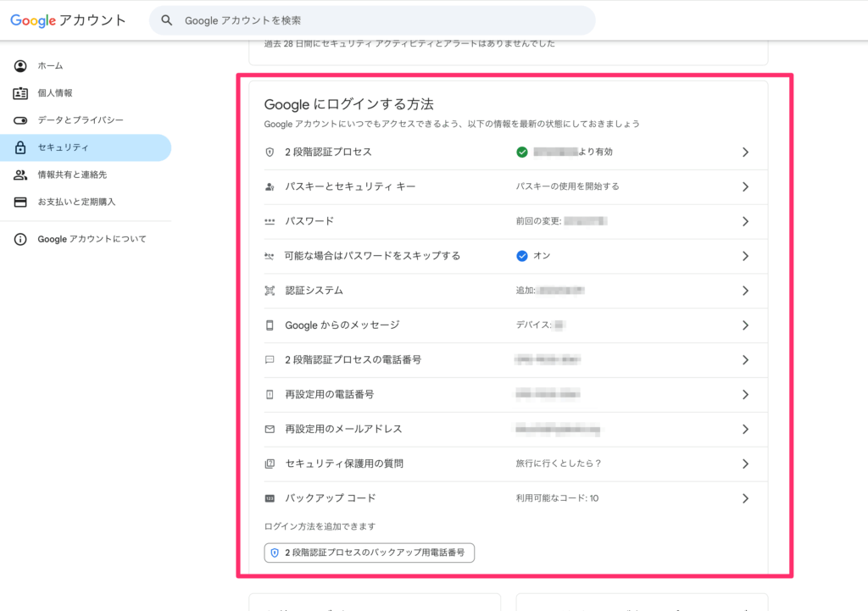Type in the Google アカウントを検索 field

tap(381, 20)
